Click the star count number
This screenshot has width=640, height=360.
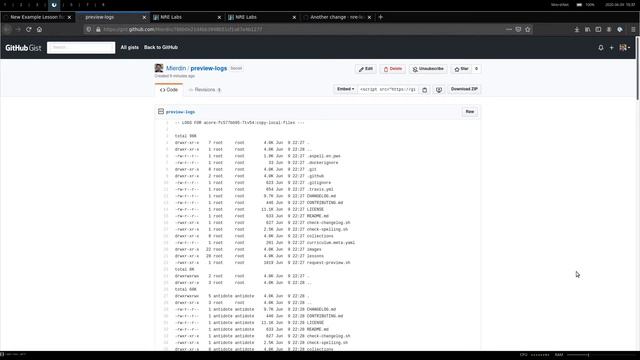(476, 69)
